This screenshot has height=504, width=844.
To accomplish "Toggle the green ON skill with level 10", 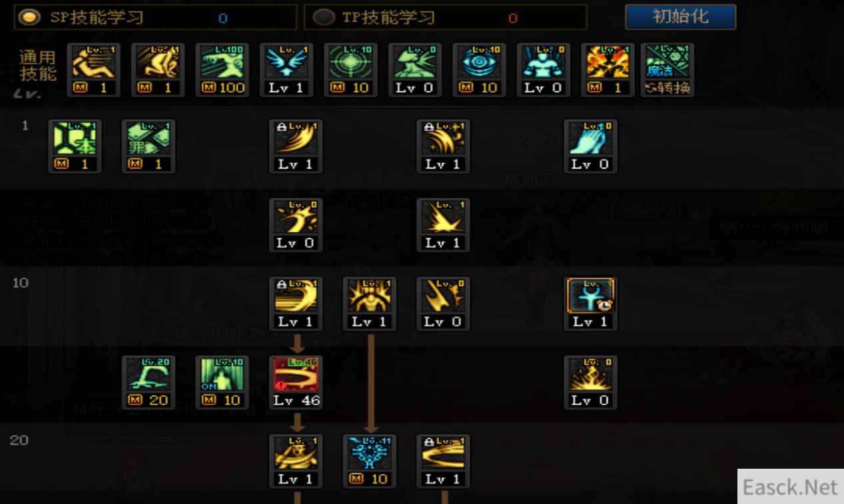I will [222, 383].
